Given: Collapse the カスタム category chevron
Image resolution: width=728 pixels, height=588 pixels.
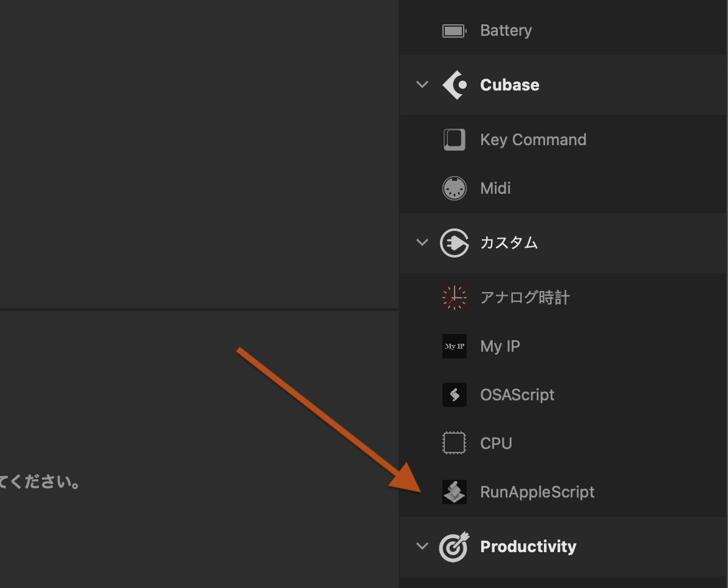Looking at the screenshot, I should click(x=422, y=243).
